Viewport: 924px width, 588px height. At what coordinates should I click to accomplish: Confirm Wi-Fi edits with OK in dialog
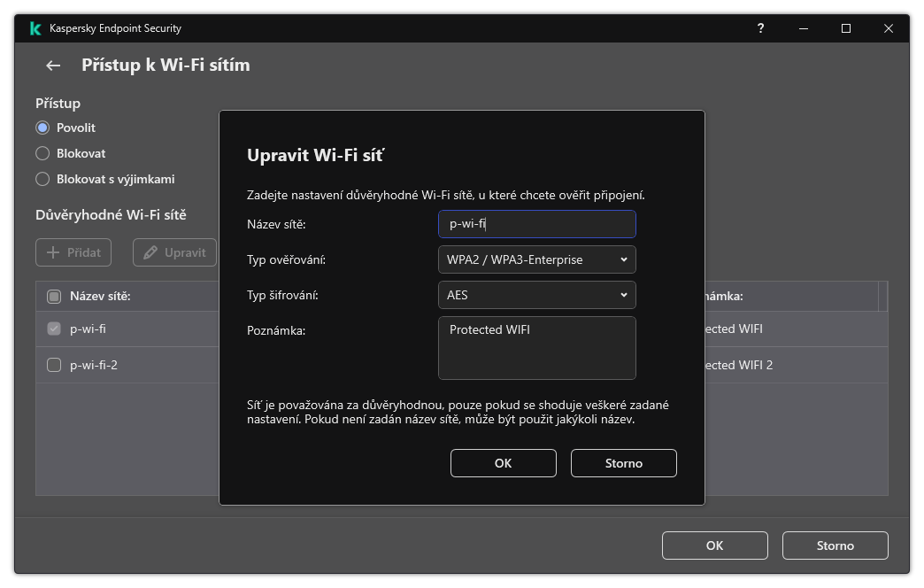[x=503, y=462]
